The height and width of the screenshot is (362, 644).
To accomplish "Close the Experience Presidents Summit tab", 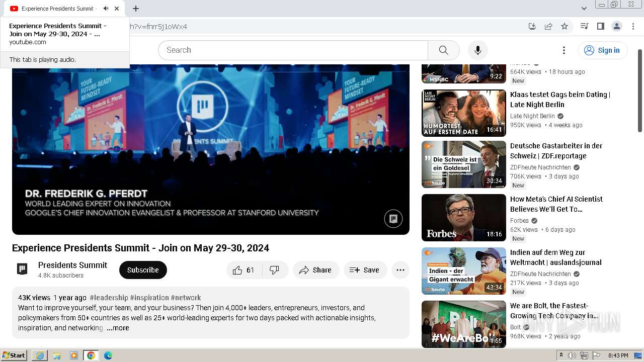I will coord(117,9).
